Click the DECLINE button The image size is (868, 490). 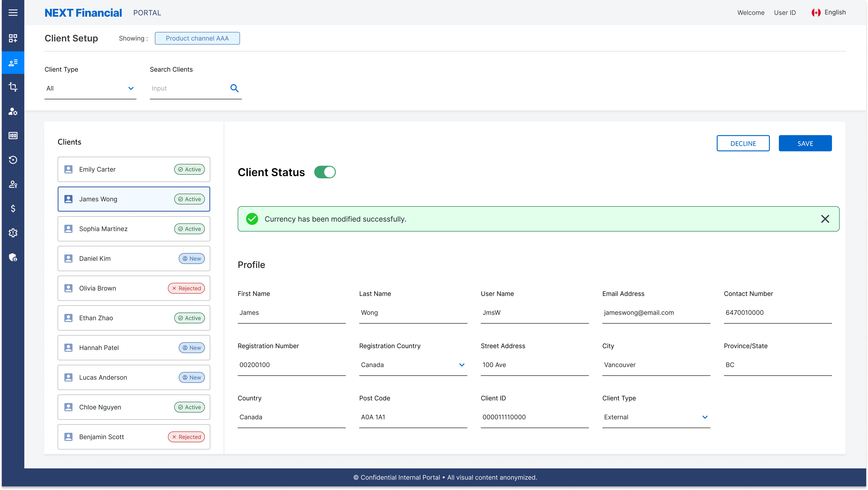(743, 143)
